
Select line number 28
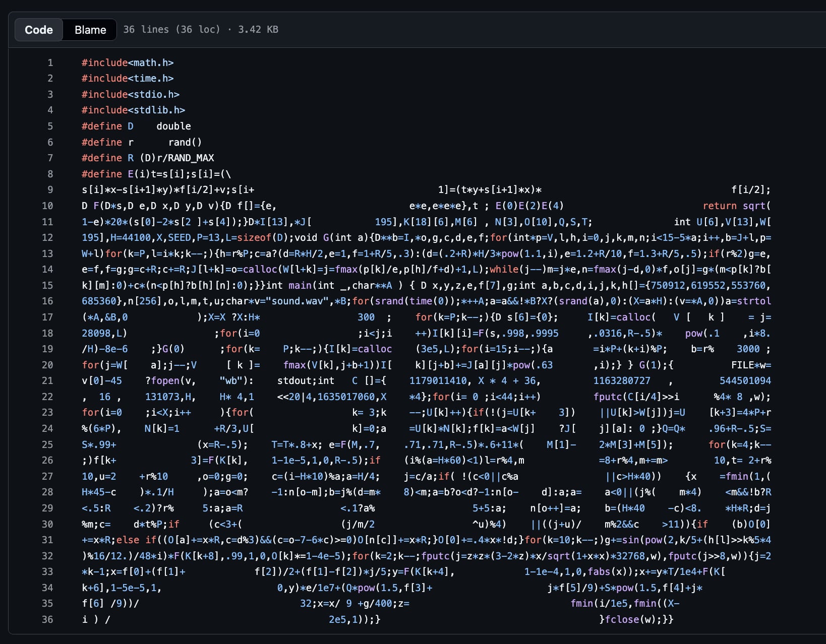47,492
